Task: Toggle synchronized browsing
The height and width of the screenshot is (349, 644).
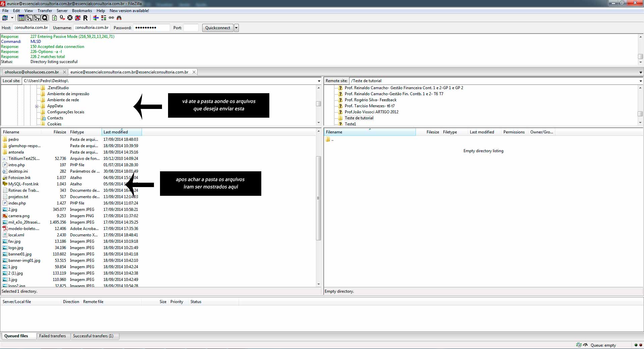Action: point(111,18)
